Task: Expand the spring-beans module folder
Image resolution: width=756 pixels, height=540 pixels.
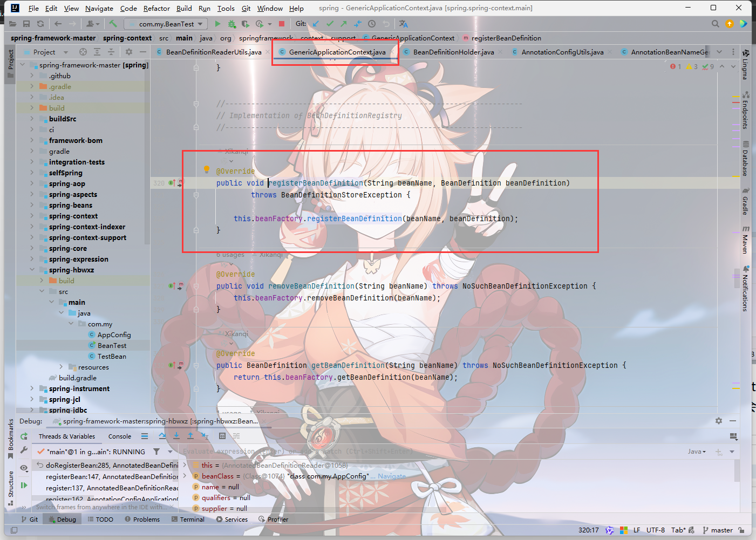Action: tap(32, 205)
